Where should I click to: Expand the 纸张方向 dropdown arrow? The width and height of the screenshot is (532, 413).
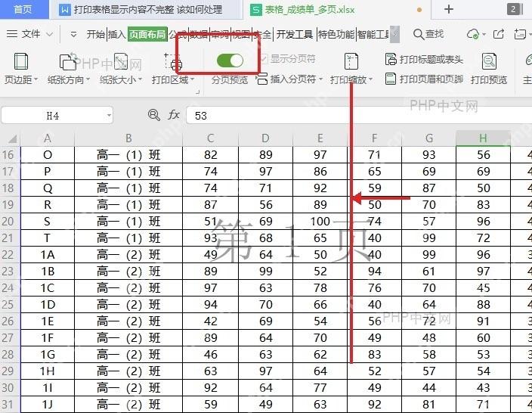click(x=88, y=79)
